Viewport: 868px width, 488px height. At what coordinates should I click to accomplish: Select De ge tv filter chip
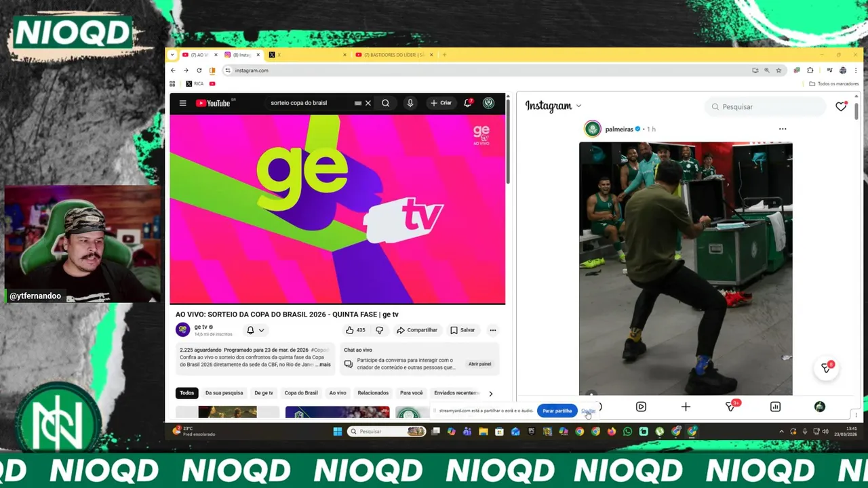(264, 393)
